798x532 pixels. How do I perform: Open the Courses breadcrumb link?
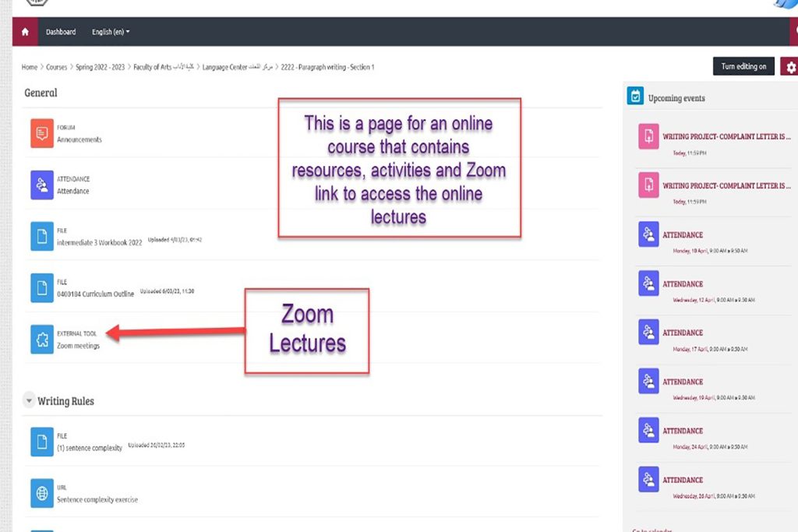[56, 67]
